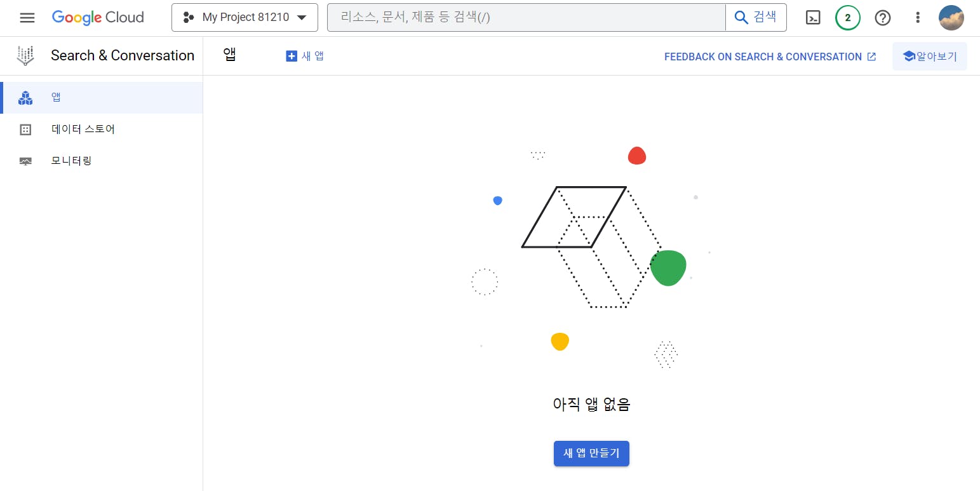Image resolution: width=980 pixels, height=491 pixels.
Task: Click the plus icon next to 새 앱
Action: (x=292, y=56)
